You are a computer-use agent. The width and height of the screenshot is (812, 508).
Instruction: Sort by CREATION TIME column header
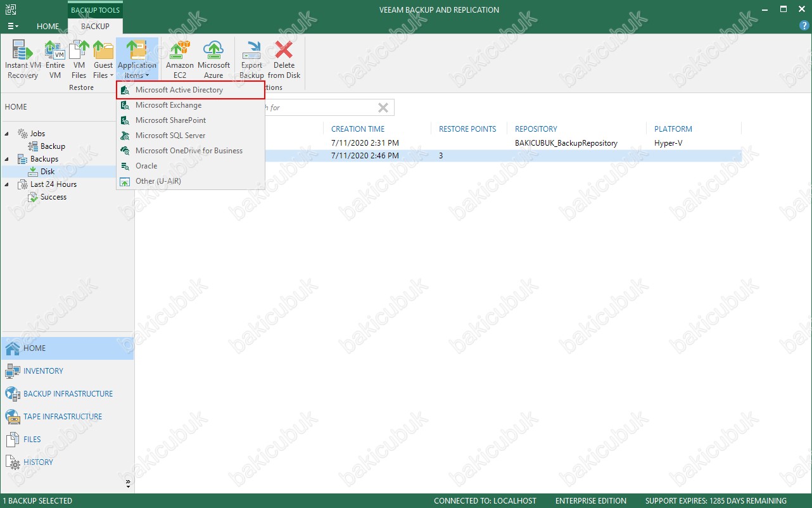pos(358,129)
